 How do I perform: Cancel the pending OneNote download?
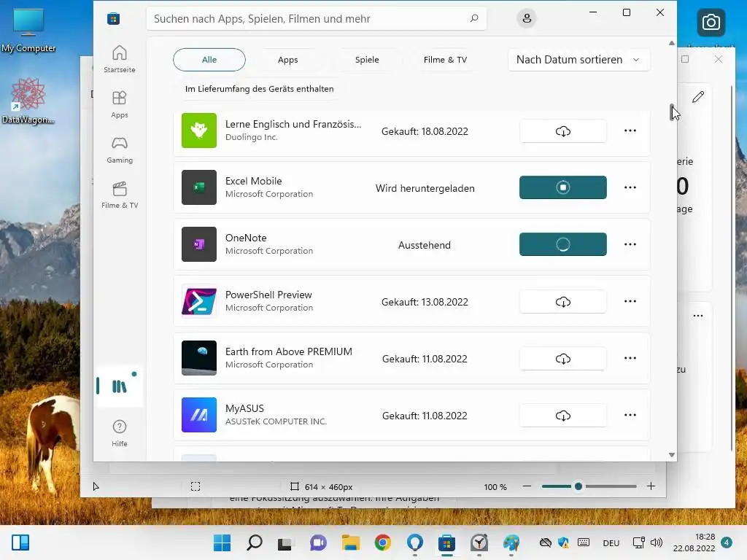coord(562,244)
